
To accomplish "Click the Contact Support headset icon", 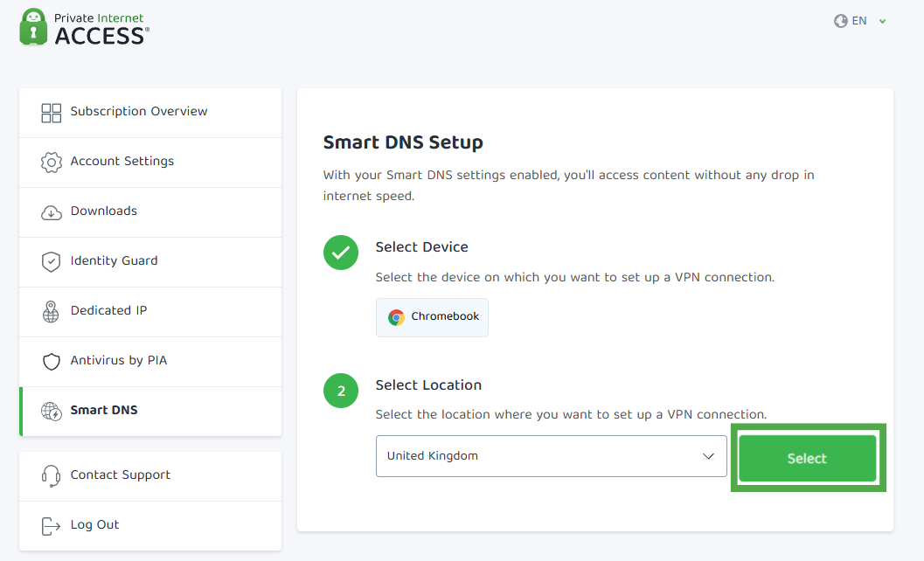I will [x=52, y=475].
